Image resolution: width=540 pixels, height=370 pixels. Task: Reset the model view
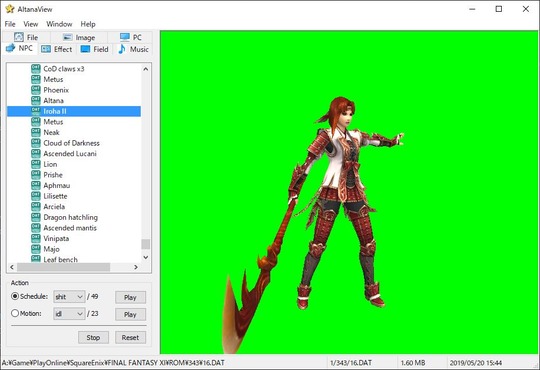tap(130, 337)
